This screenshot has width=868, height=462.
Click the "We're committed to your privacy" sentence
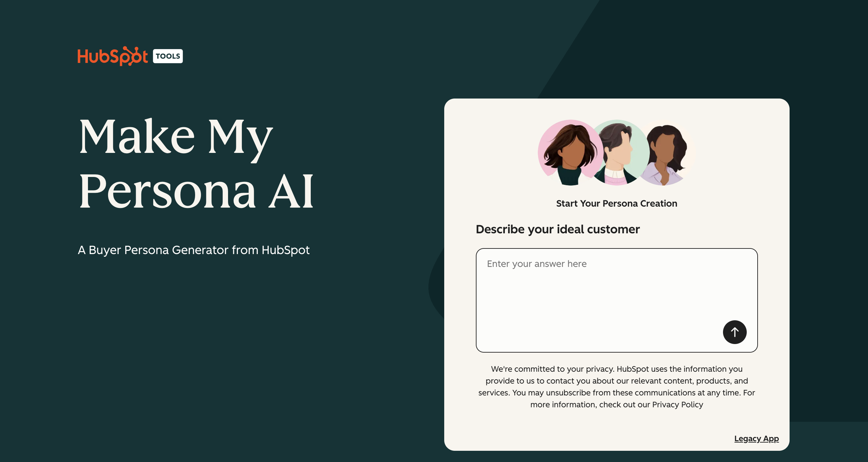click(x=553, y=369)
